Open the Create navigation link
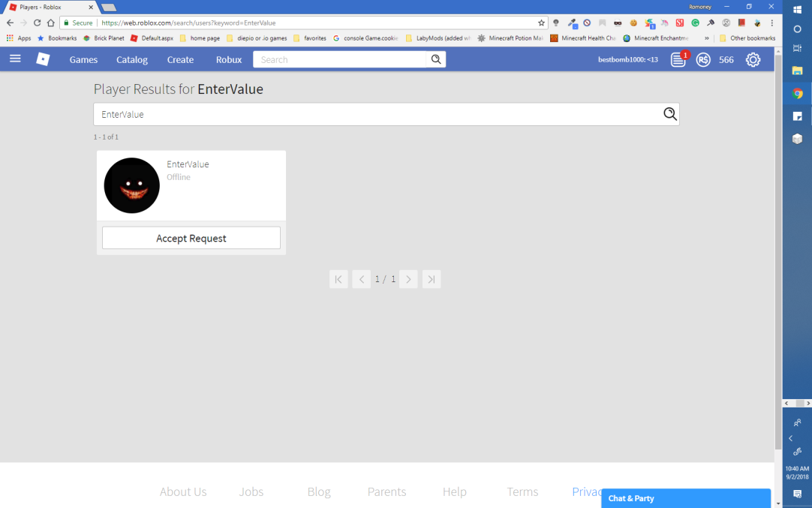This screenshot has width=812, height=508. coord(180,59)
